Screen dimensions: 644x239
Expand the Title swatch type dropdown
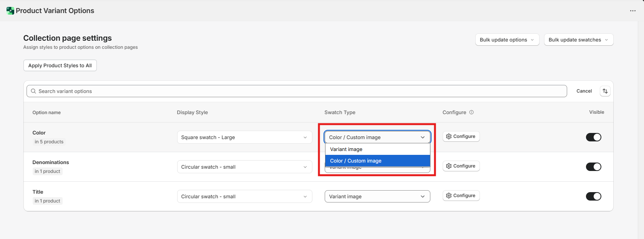(377, 196)
